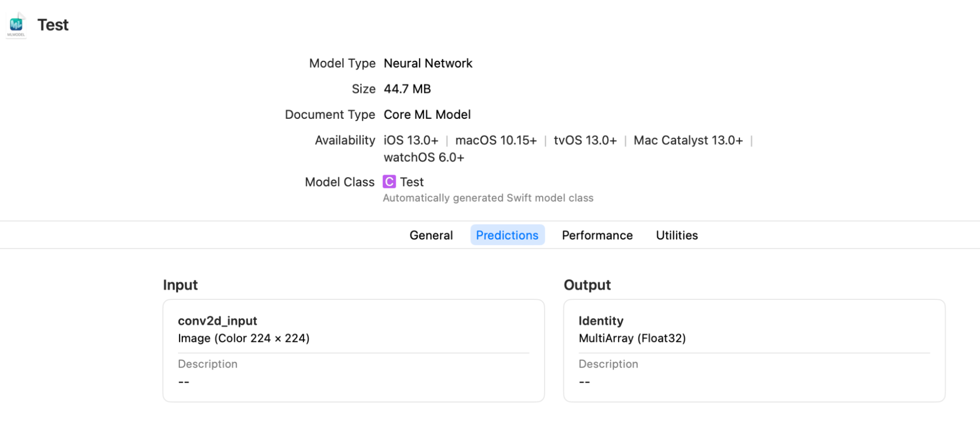Click the Identity output name

tap(601, 321)
